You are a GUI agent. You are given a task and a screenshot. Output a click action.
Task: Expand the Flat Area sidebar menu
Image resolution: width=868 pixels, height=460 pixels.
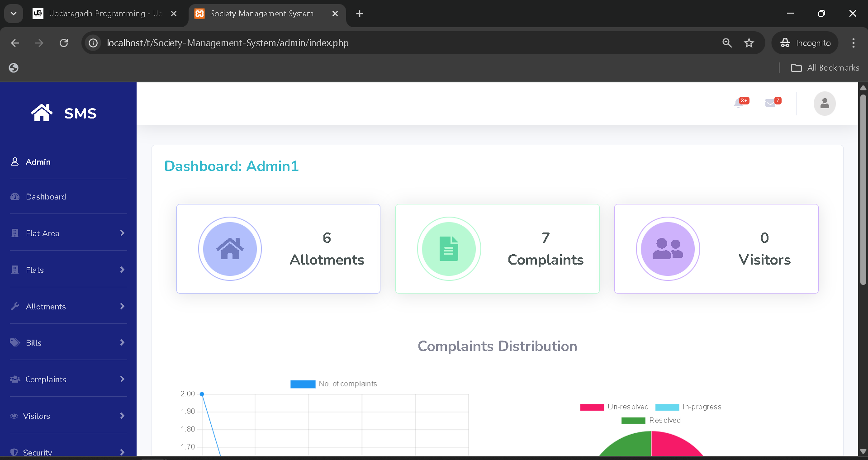point(68,233)
